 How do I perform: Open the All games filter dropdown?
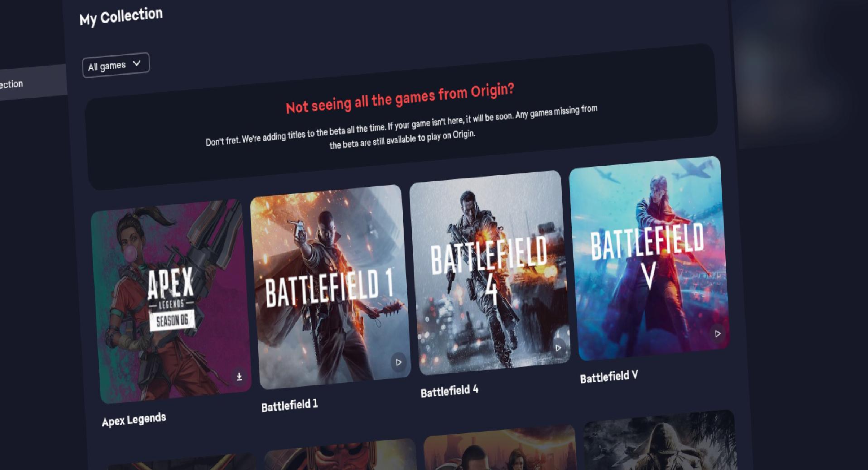click(x=116, y=65)
